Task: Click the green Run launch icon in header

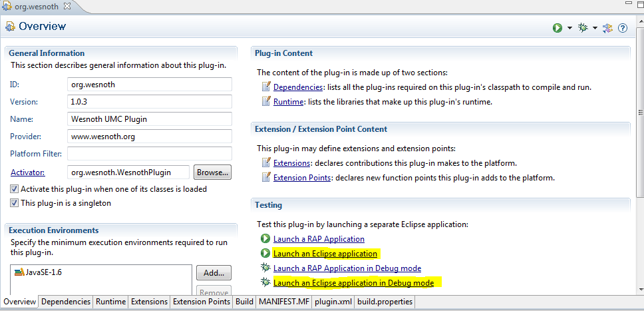Action: point(557,28)
